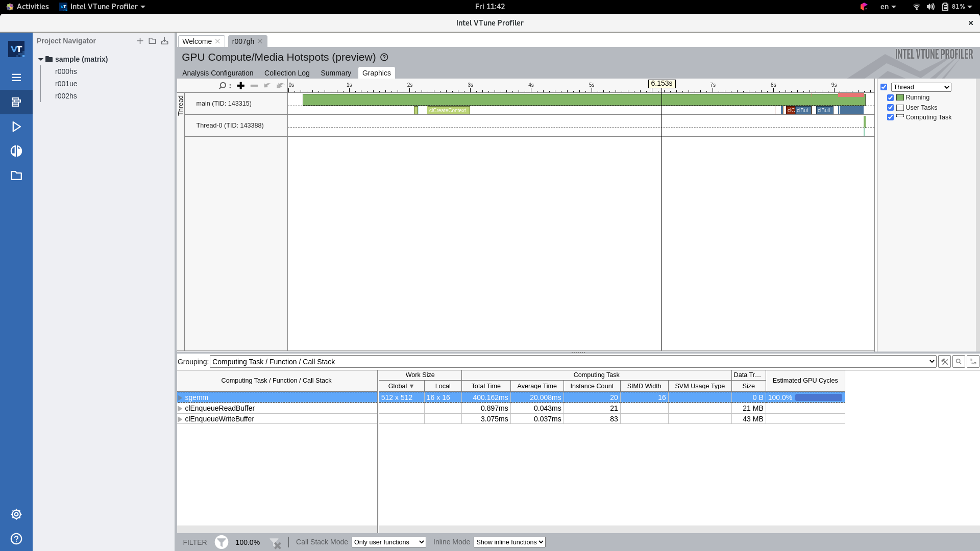Expand the clEnqueueReadBuffer row
Image resolution: width=980 pixels, height=551 pixels.
point(180,409)
